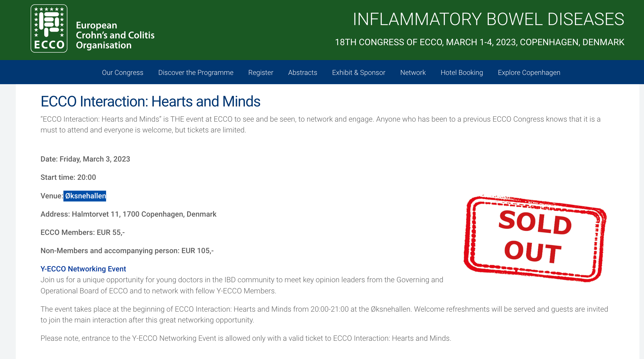Click the paragraph starting 'Join us for a unique'
644x359 pixels.
242,285
